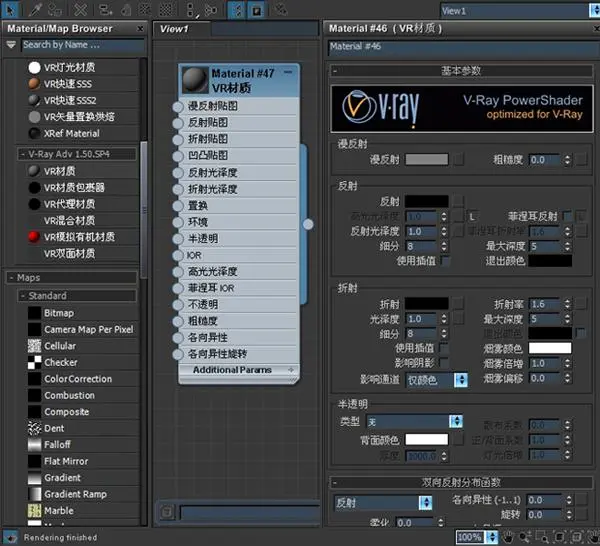Click the map button next to 折射 color
600x546 pixels.
[458, 304]
